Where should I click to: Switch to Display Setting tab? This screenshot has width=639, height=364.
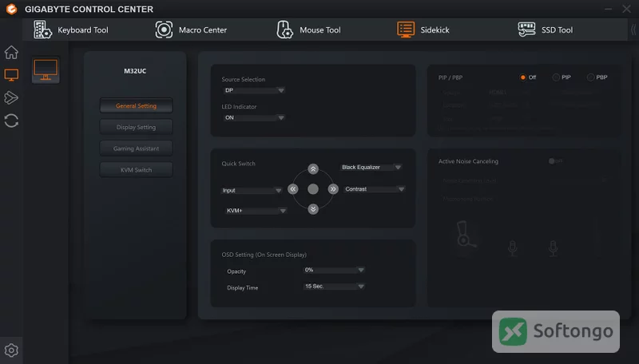(136, 127)
